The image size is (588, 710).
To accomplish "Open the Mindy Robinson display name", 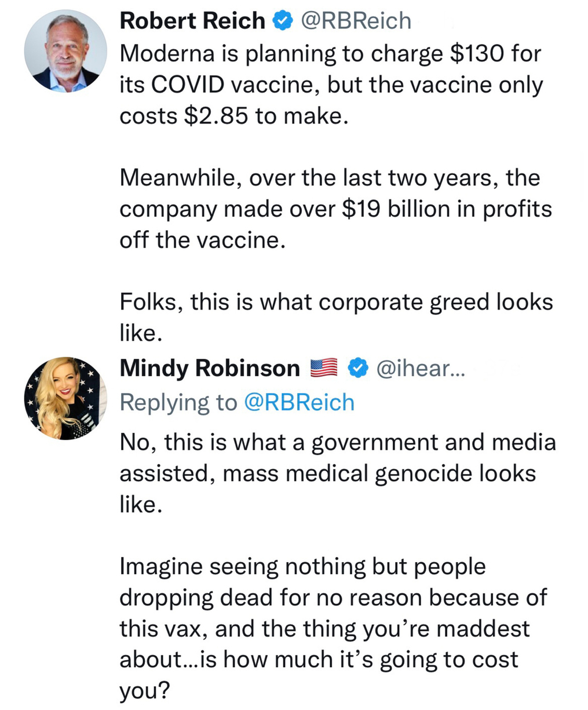I will [210, 368].
